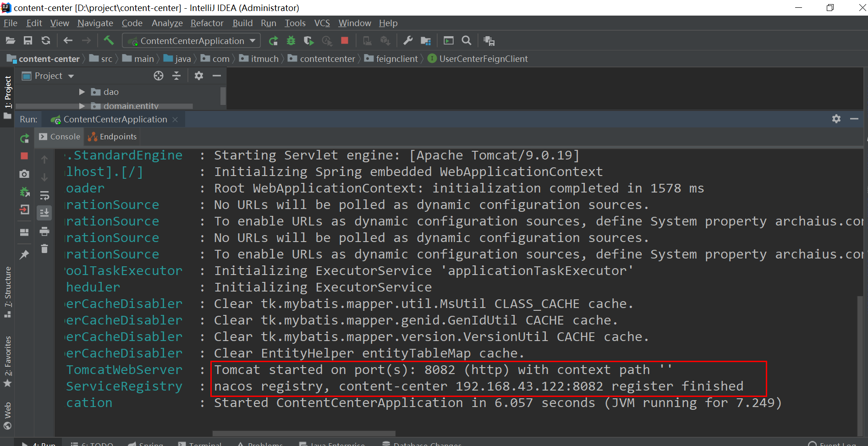The height and width of the screenshot is (446, 868).
Task: Open the File menu
Action: click(11, 23)
